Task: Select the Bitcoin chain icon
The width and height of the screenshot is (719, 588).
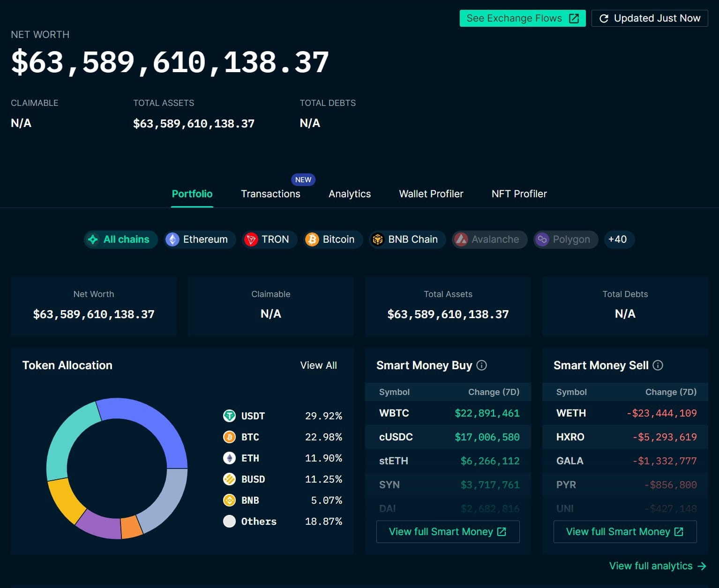Action: point(311,239)
